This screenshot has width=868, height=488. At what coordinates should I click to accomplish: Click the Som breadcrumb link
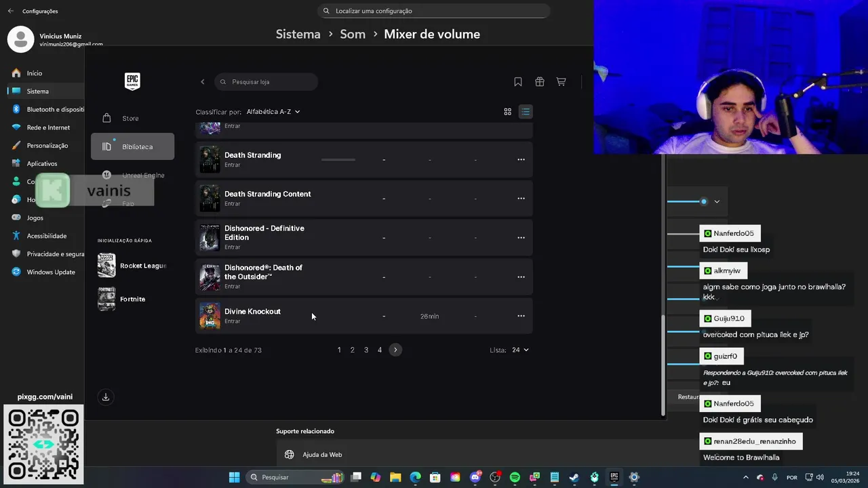tap(353, 34)
